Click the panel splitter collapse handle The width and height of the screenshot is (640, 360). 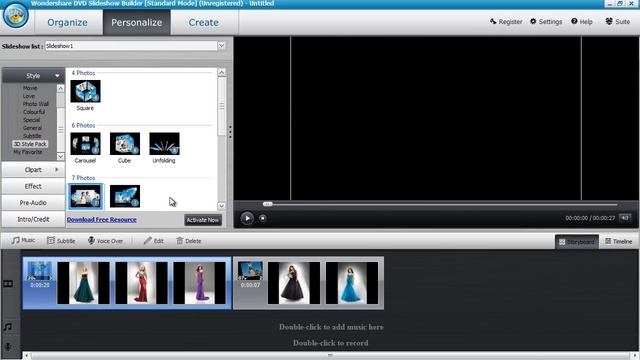[x=230, y=132]
